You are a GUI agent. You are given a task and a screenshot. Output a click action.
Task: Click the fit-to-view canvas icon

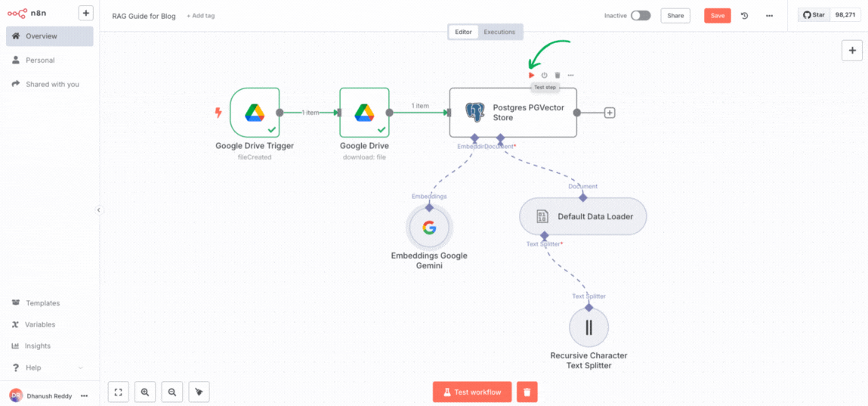[x=118, y=392]
